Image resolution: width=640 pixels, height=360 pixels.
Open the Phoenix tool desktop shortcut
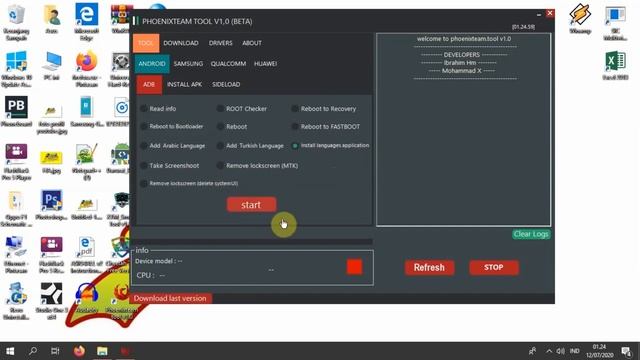122,301
